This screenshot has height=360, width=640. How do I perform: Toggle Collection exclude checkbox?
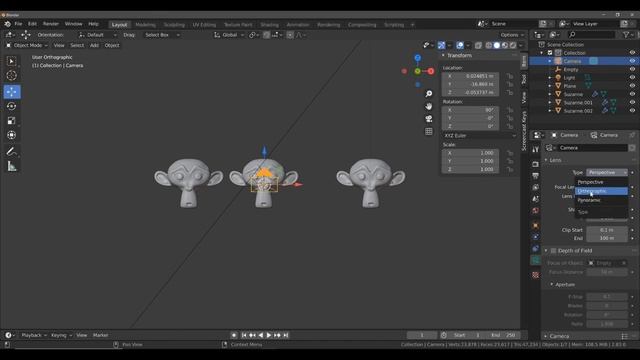[x=550, y=53]
